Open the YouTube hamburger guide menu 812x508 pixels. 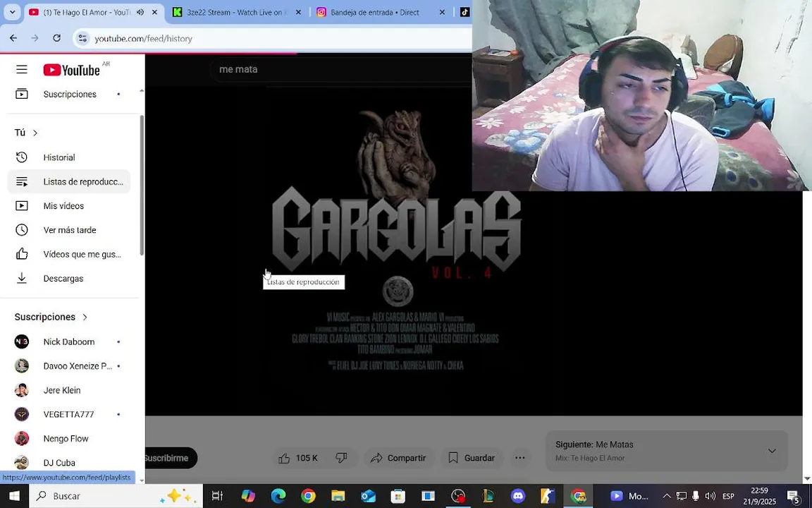[21, 69]
